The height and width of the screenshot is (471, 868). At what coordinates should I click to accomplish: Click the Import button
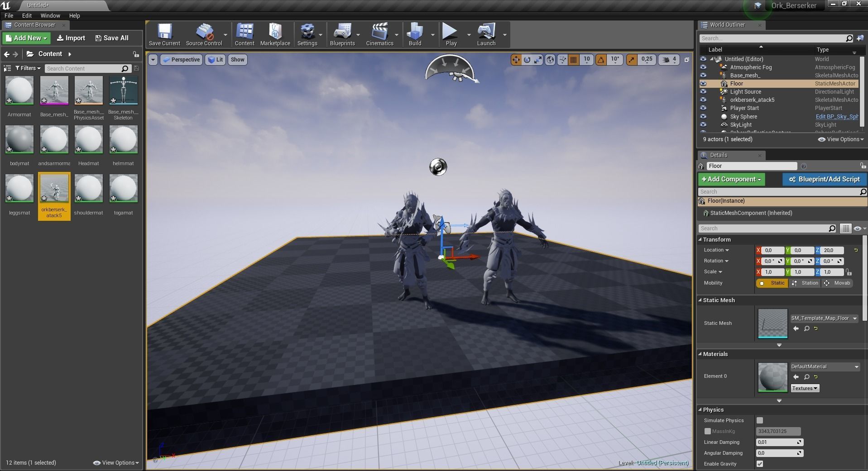pos(71,38)
